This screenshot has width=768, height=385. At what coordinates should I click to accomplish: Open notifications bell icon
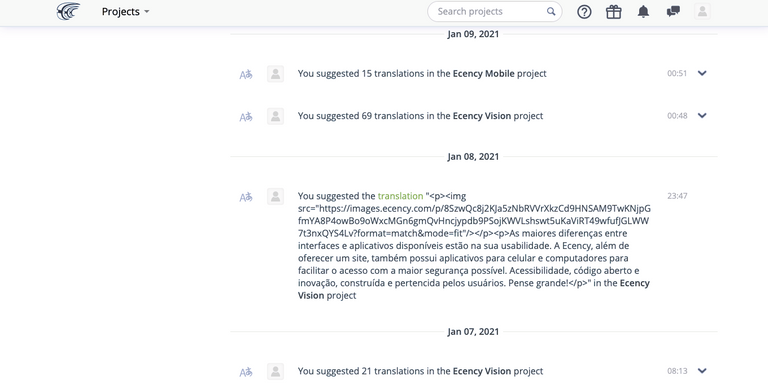click(643, 12)
